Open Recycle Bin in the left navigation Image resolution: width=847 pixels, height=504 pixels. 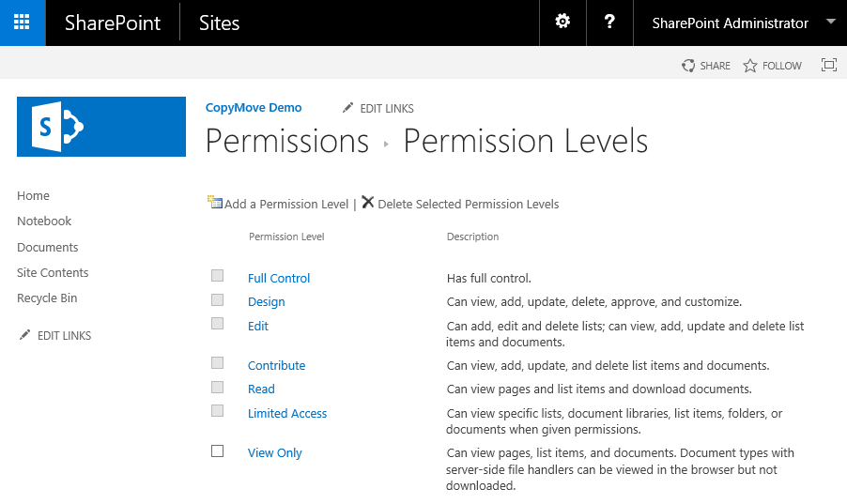[47, 298]
